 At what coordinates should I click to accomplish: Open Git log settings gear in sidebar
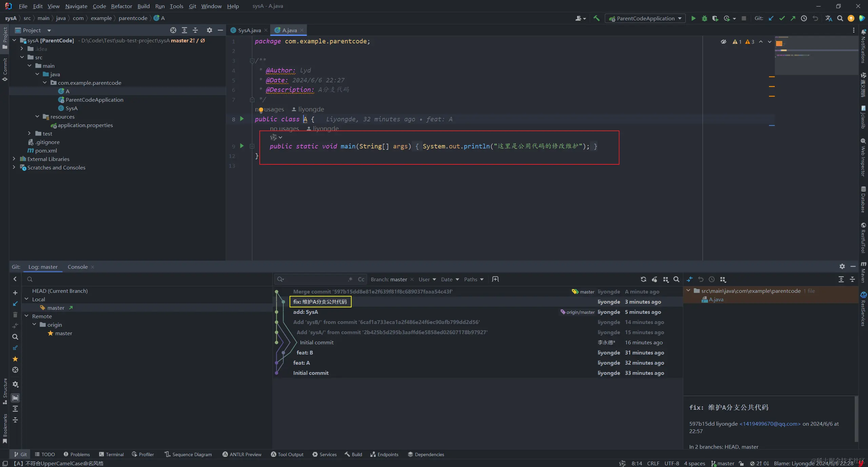point(15,384)
